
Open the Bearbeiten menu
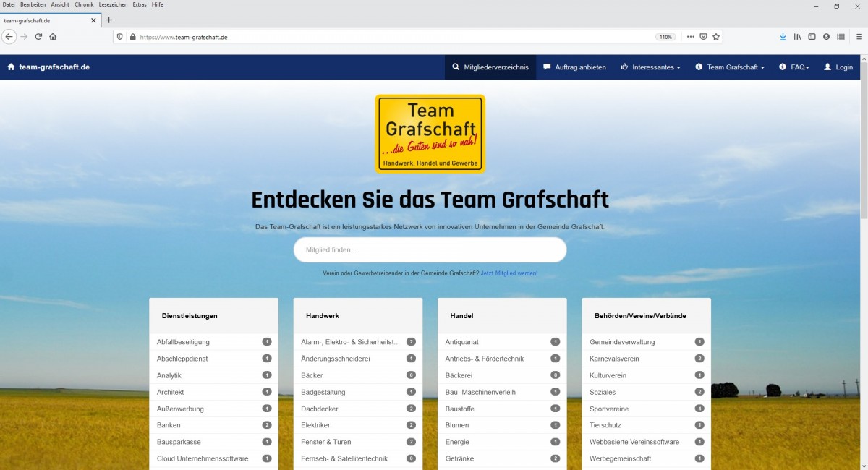(33, 4)
